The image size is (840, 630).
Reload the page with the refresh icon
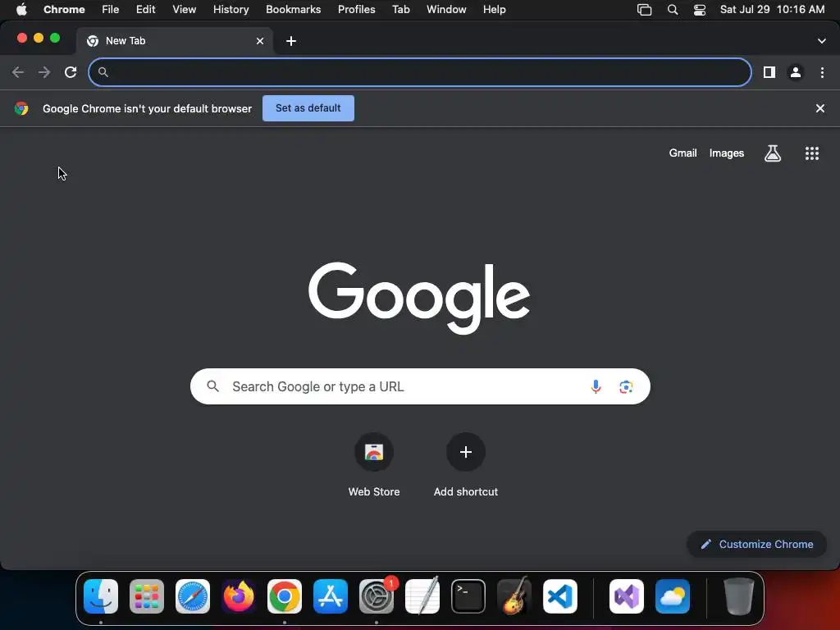71,72
